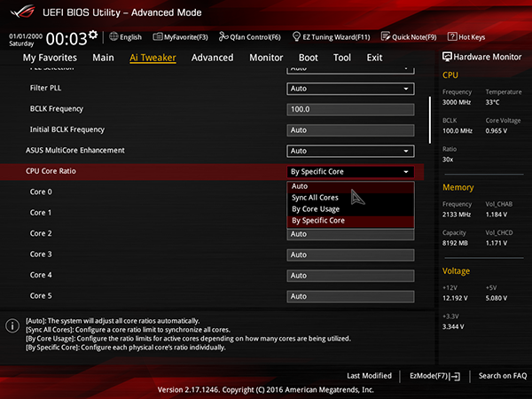Choose By Core Usage option
Viewport: 532px width, 399px height.
tap(350, 209)
